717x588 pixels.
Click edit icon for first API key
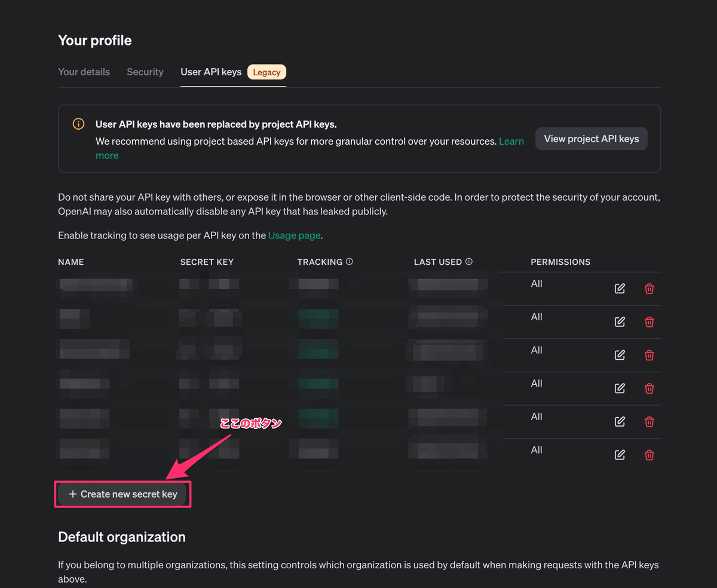tap(620, 289)
